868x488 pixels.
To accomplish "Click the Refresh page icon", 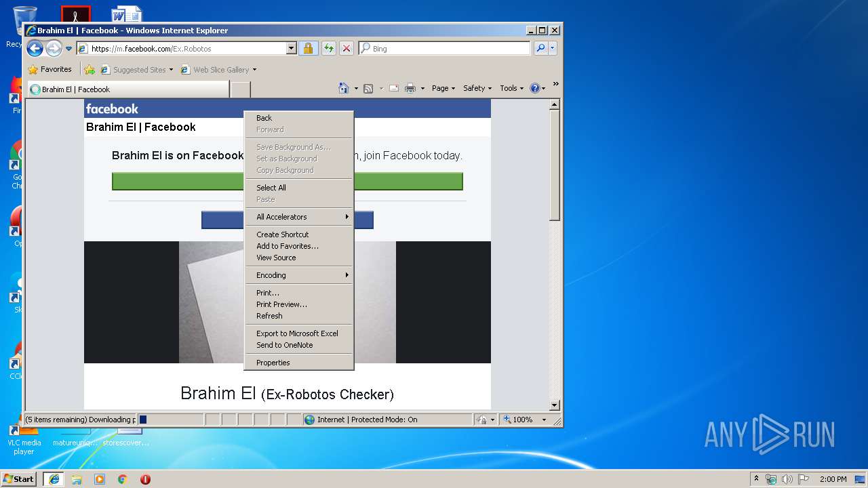I will [x=328, y=48].
